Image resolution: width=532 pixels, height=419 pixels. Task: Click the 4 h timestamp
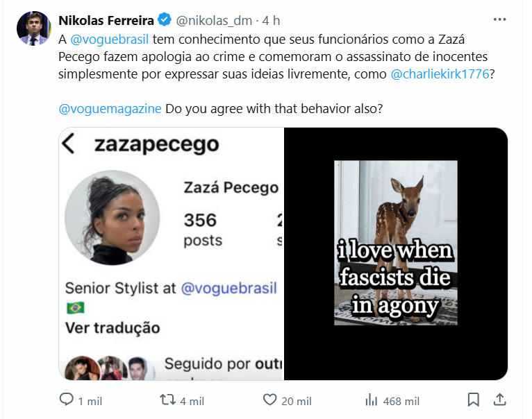(271, 21)
